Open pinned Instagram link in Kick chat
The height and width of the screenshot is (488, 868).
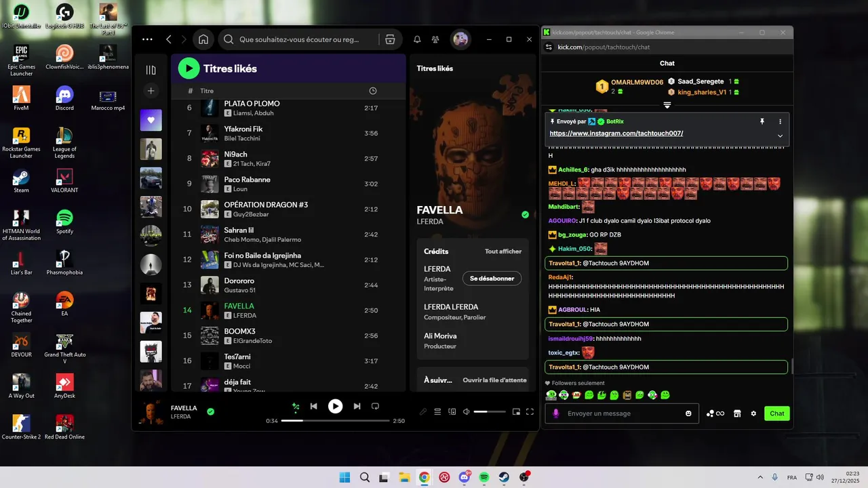tap(616, 134)
